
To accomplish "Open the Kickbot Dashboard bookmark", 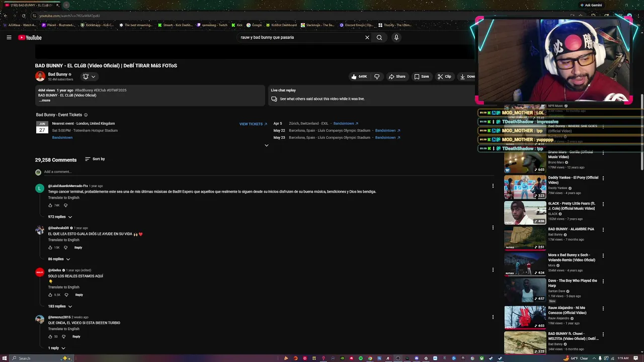I will pos(281,25).
